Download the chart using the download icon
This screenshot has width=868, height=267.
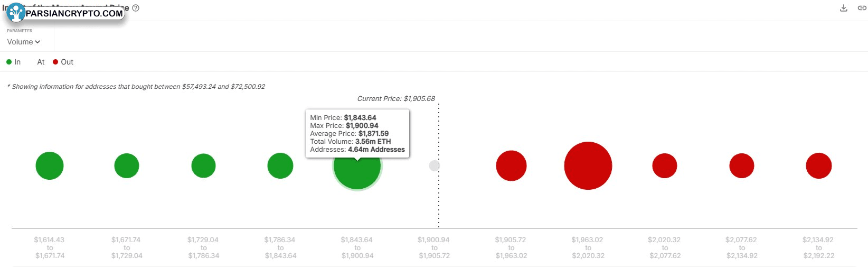(x=844, y=8)
